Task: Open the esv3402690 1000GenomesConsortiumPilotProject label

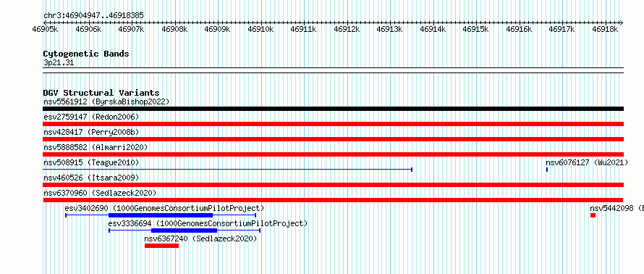Action: tap(165, 208)
